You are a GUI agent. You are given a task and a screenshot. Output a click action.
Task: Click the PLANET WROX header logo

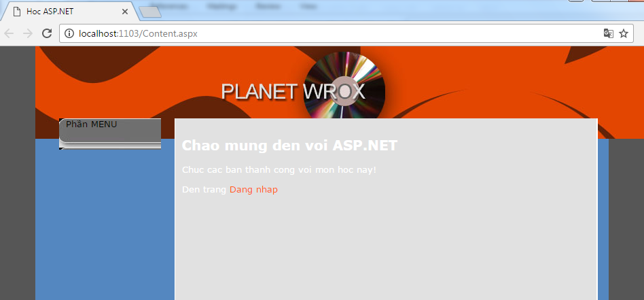pos(293,92)
